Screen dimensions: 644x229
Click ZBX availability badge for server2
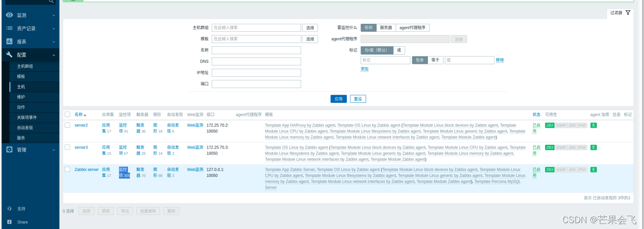click(x=549, y=125)
